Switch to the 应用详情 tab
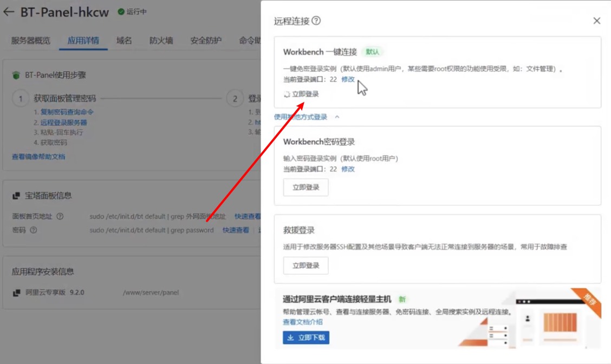This screenshot has width=611, height=364. [x=83, y=41]
